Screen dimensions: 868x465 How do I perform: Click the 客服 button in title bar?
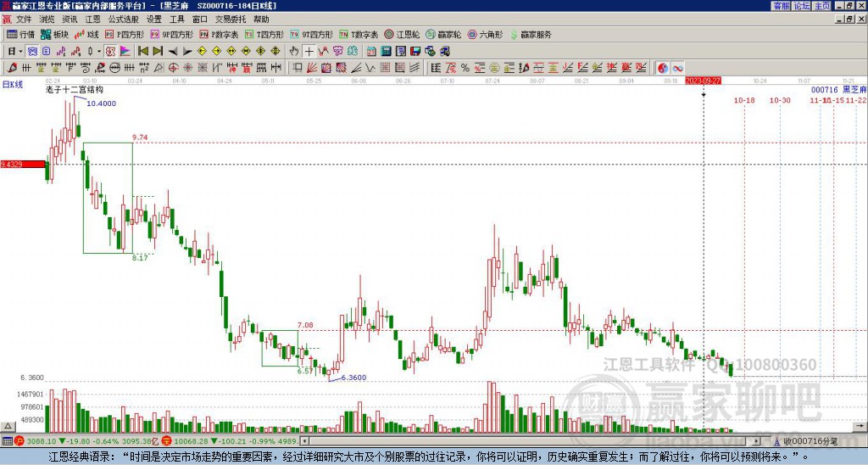click(x=782, y=6)
